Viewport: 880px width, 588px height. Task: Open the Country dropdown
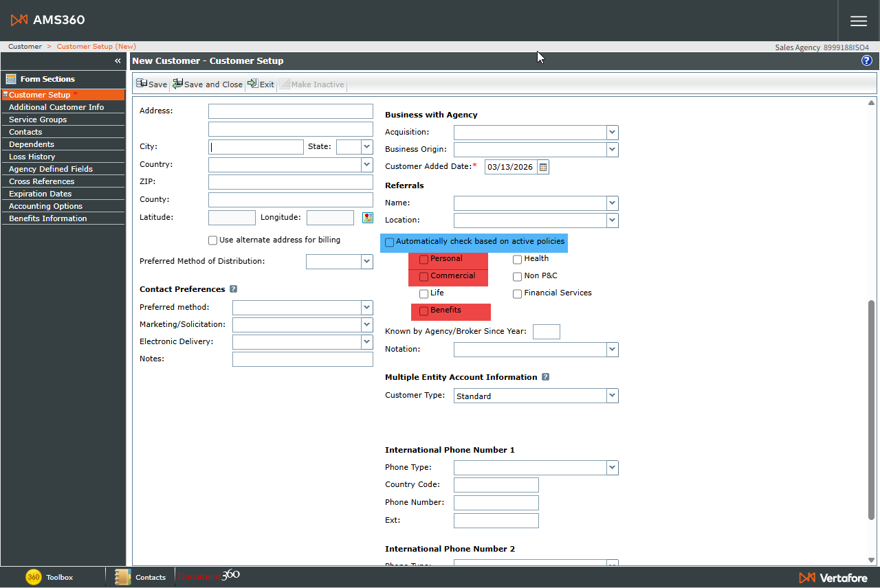point(366,164)
